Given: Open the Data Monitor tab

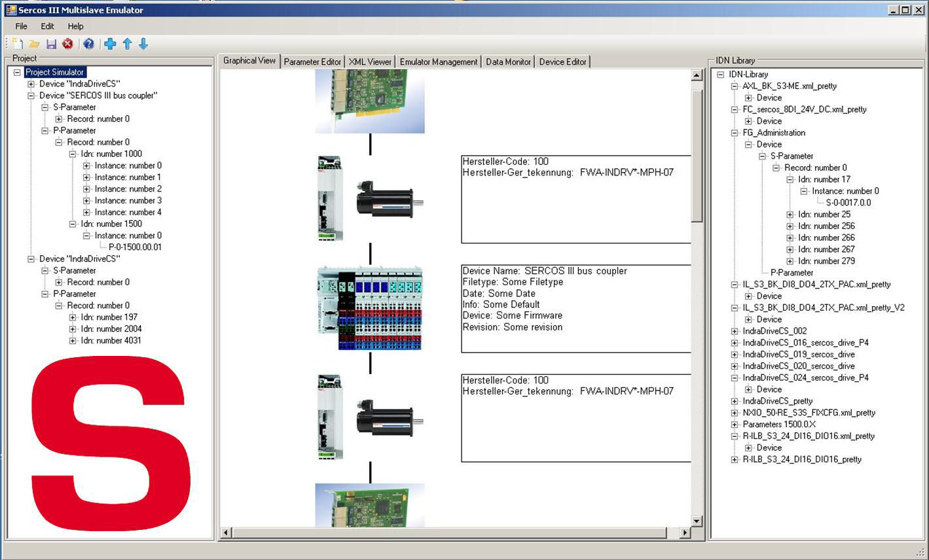Looking at the screenshot, I should (x=508, y=61).
